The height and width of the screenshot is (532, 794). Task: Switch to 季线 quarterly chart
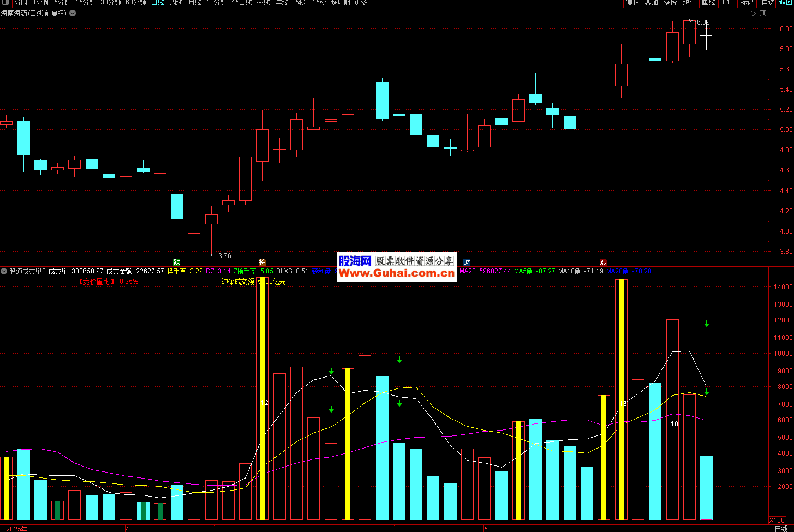[x=263, y=3]
